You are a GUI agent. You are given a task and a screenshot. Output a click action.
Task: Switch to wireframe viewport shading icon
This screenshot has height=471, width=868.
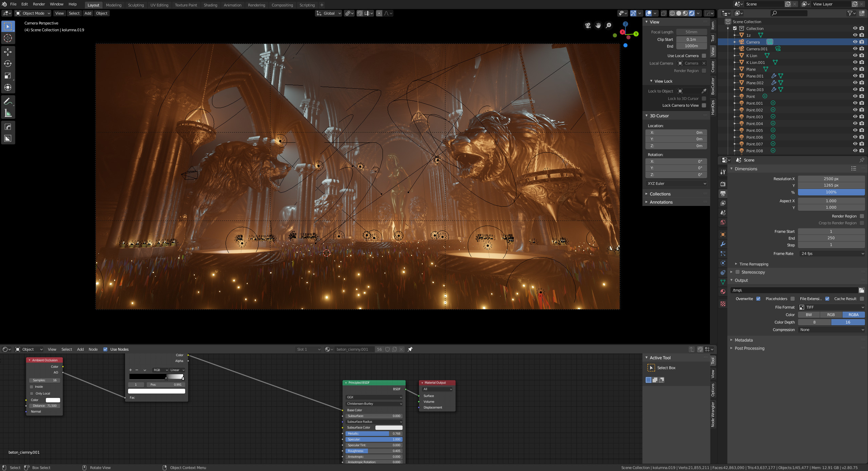672,13
